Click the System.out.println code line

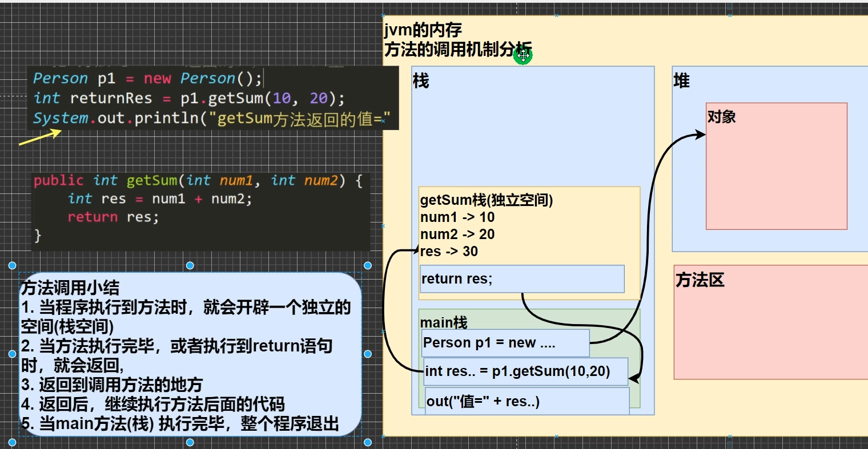point(211,118)
